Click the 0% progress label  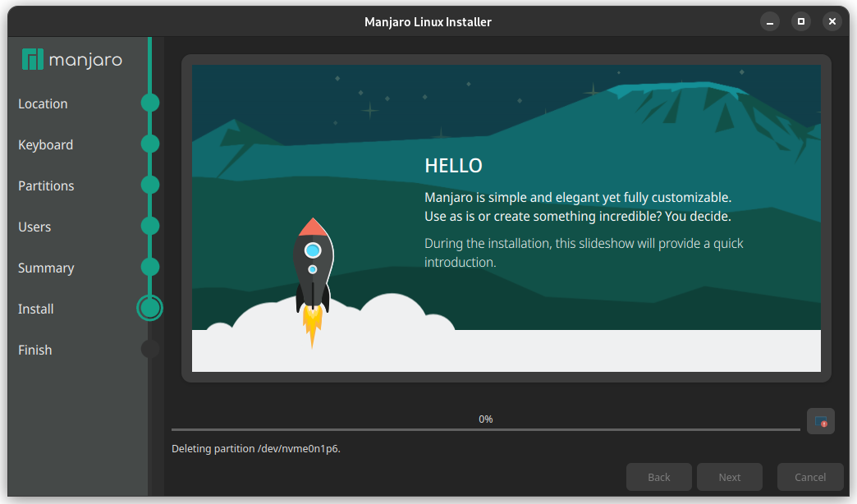click(x=486, y=419)
